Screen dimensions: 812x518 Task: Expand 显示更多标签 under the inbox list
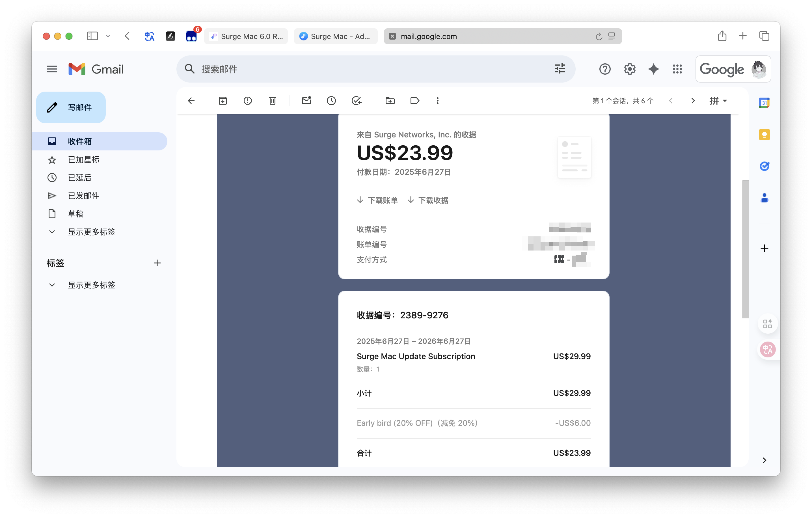[x=91, y=232]
